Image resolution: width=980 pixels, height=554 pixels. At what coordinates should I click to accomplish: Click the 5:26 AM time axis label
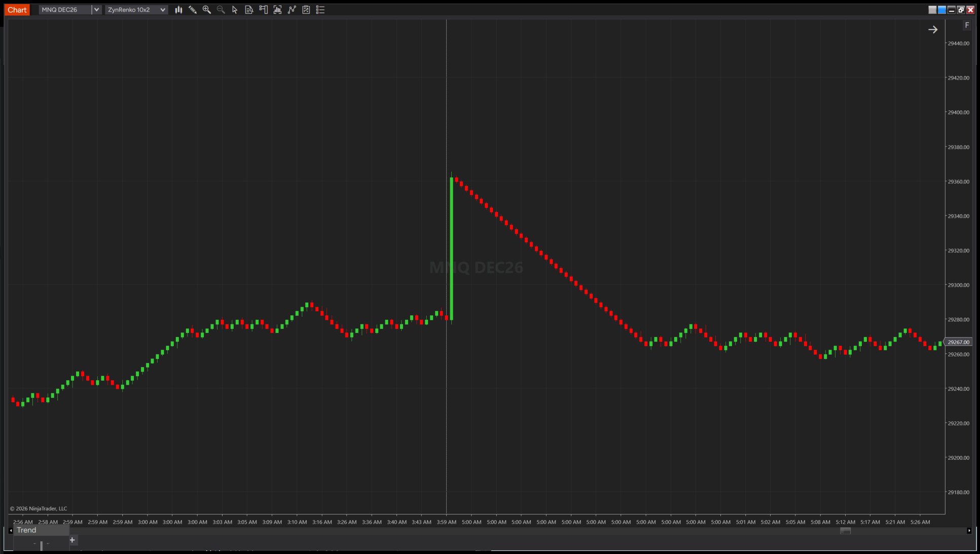pyautogui.click(x=920, y=522)
